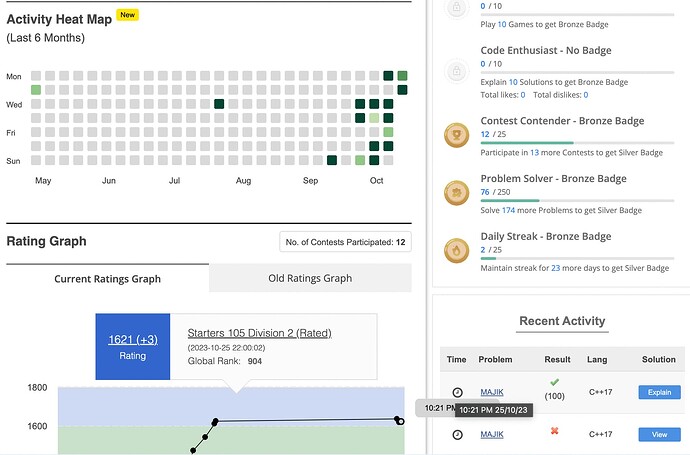
Task: Click the locked Code Enthusiast badge icon
Action: pos(456,70)
